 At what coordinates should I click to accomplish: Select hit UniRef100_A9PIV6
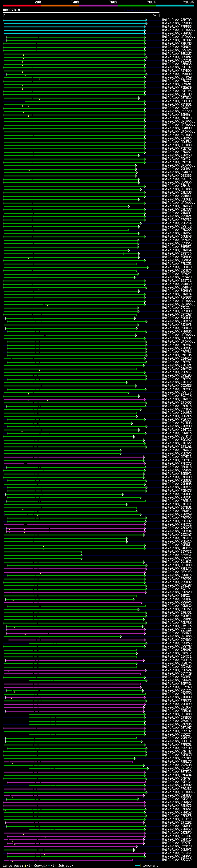tap(177, 91)
